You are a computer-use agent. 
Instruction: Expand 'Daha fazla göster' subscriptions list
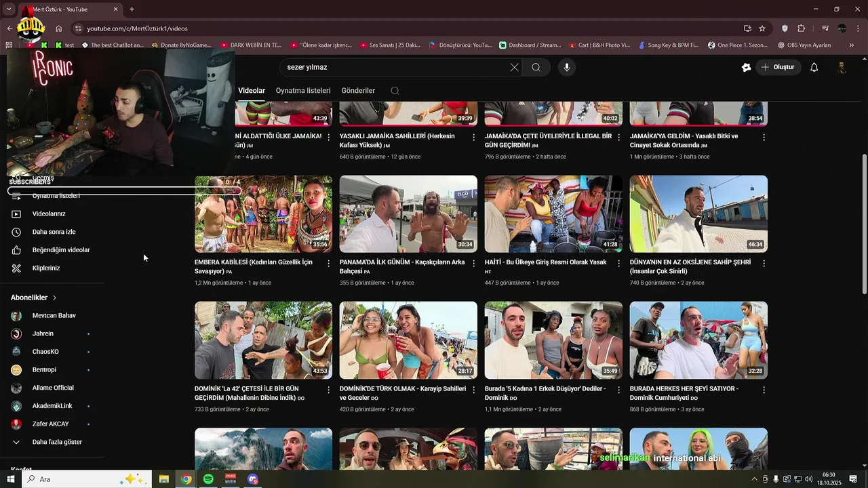pyautogui.click(x=57, y=442)
